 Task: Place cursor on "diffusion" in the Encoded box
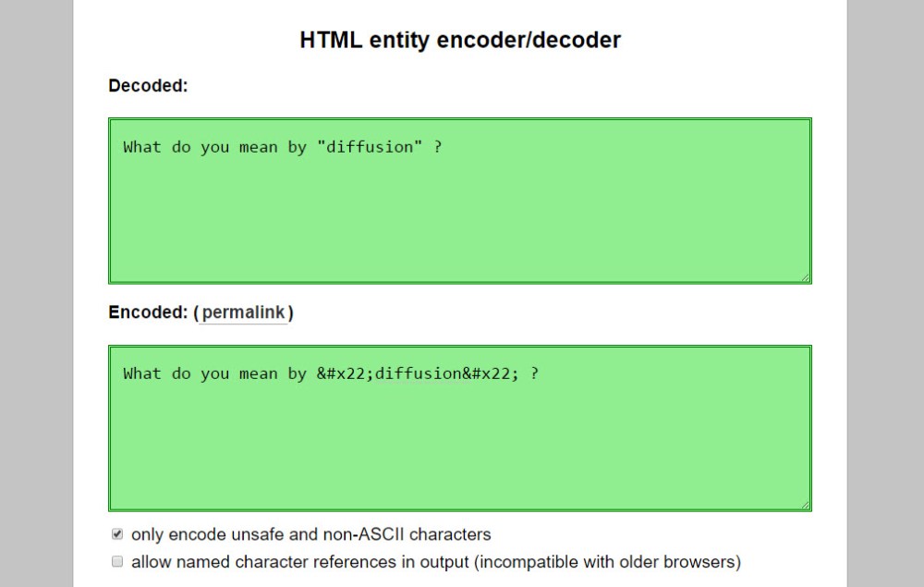point(413,374)
